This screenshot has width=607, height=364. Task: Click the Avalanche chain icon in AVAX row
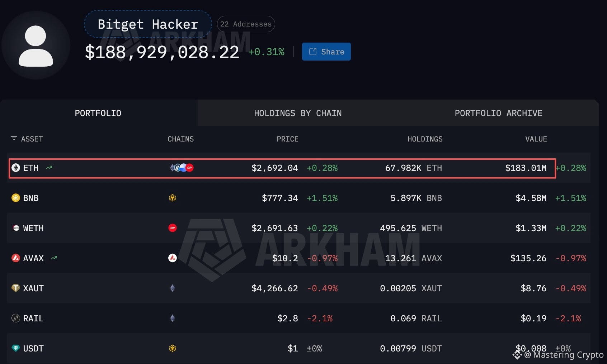(173, 258)
